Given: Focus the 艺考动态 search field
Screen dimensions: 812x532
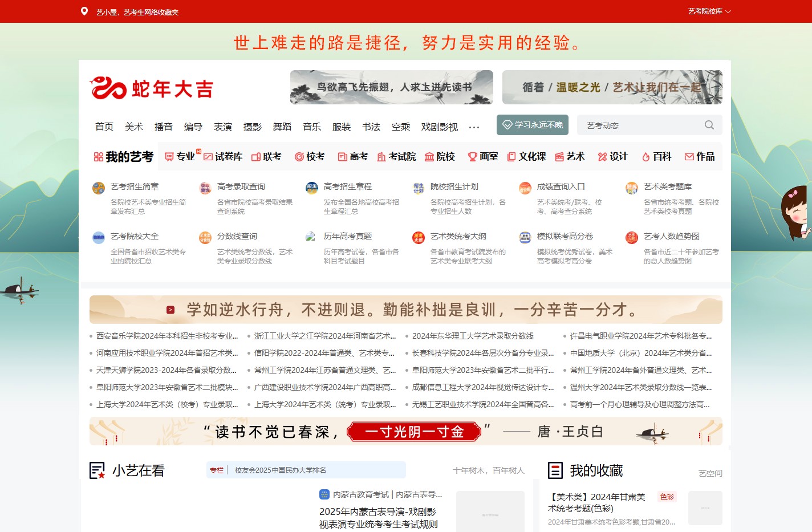Looking at the screenshot, I should click(x=642, y=125).
